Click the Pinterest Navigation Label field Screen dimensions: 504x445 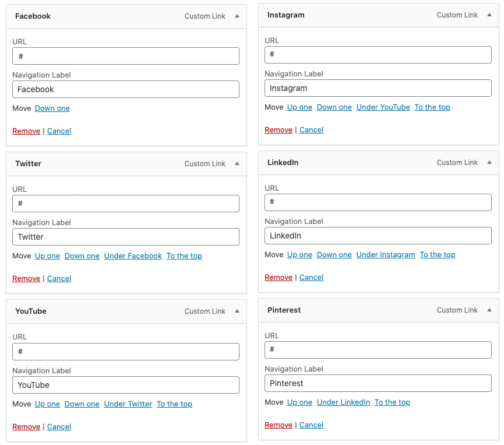pos(378,383)
